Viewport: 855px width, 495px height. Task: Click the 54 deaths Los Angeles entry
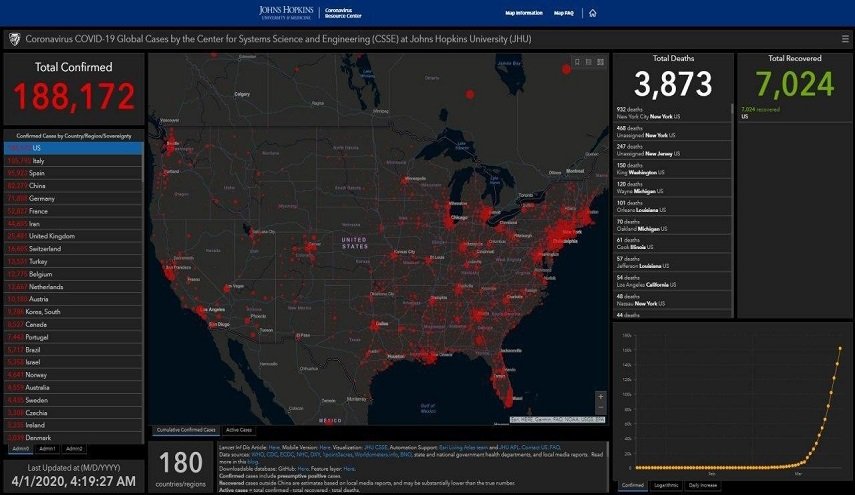[x=672, y=281]
